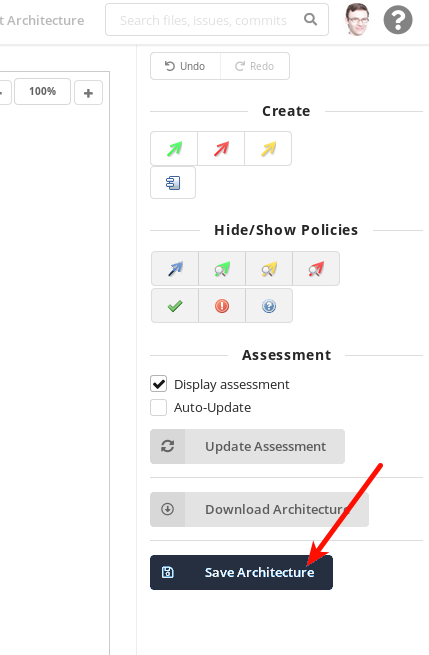Toggle red exclamation violation filter
Image resolution: width=429 pixels, height=655 pixels.
point(222,306)
